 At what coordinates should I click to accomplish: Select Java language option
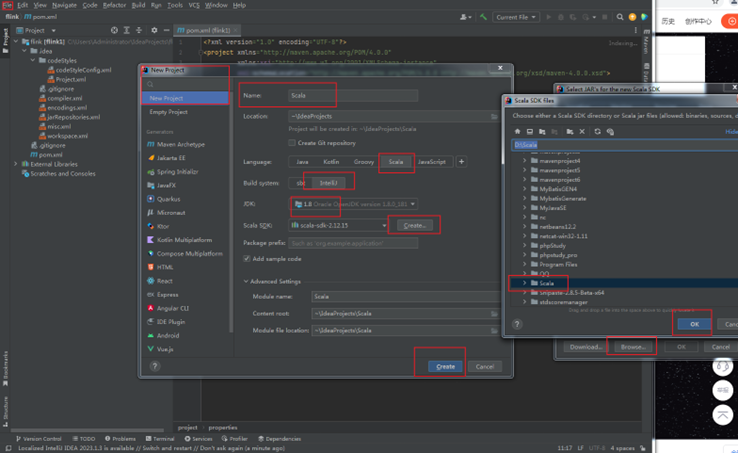[x=302, y=162]
